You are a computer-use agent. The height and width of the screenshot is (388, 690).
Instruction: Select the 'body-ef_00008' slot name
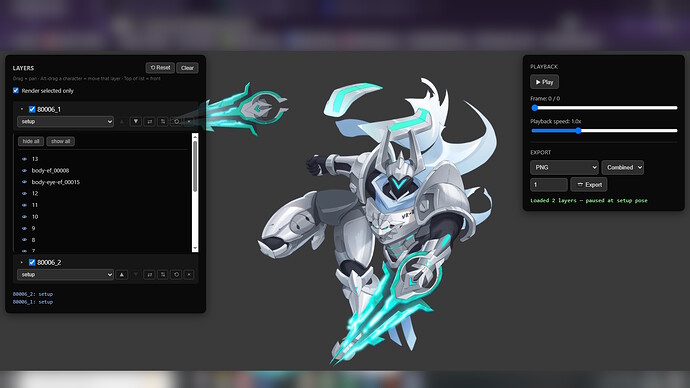pos(50,170)
